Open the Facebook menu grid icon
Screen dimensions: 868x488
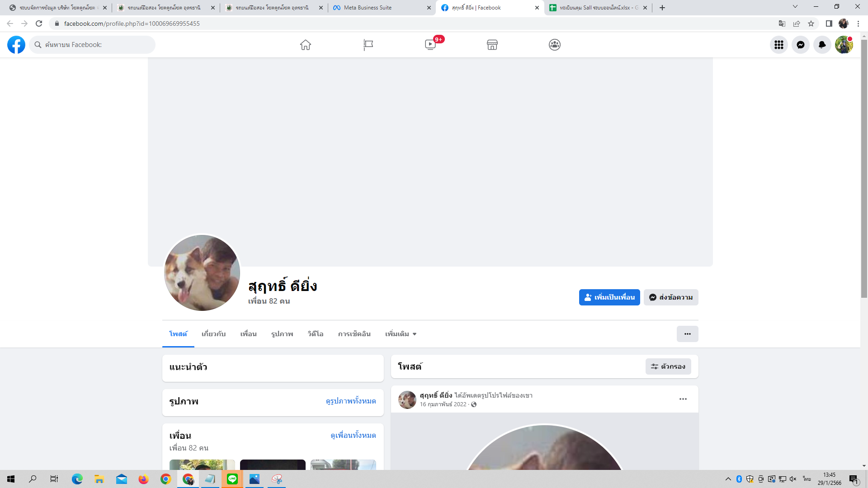(778, 45)
